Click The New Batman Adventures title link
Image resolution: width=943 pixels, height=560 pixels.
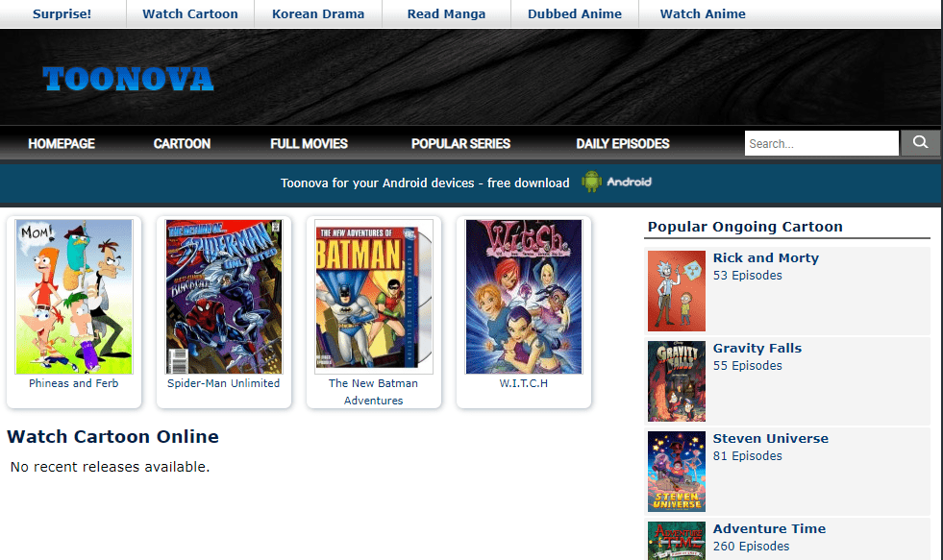(x=374, y=392)
